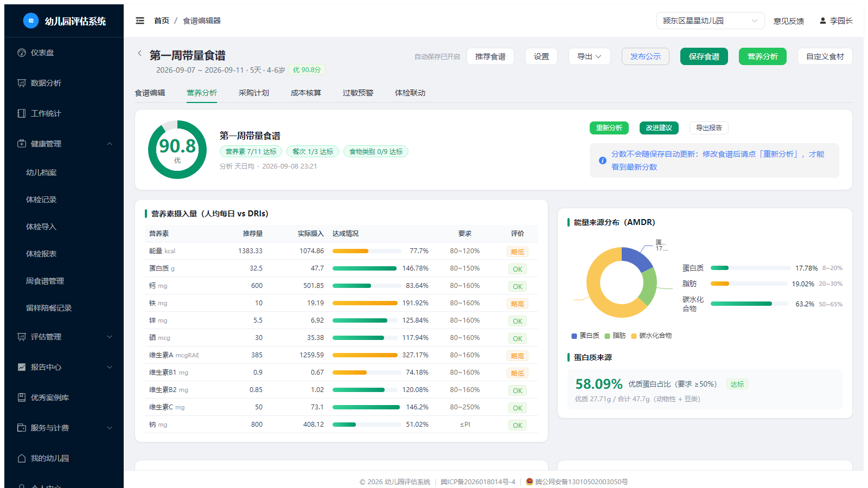
Task: Open 仪表盘 dashboard icon in sidebar
Action: [x=22, y=53]
